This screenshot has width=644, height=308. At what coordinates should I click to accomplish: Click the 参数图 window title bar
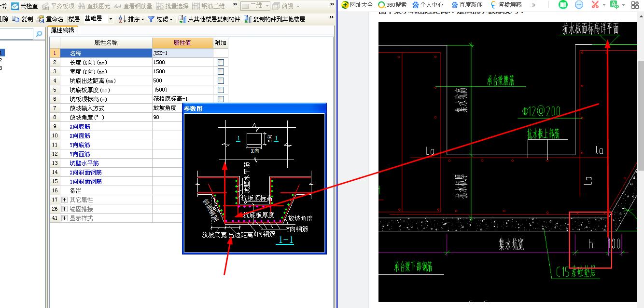click(x=254, y=108)
